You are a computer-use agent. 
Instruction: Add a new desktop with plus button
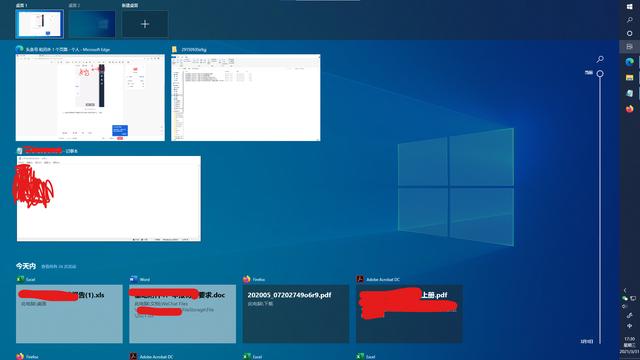coord(145,24)
